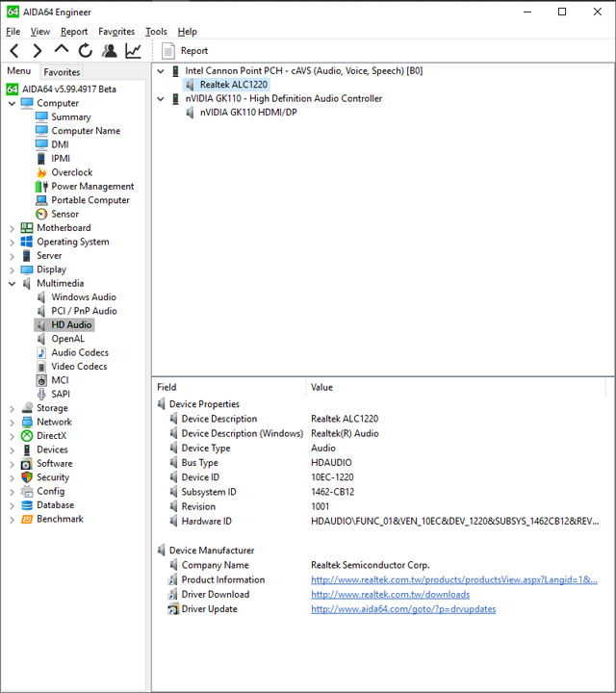
Task: Open the Report menu
Action: click(x=74, y=32)
